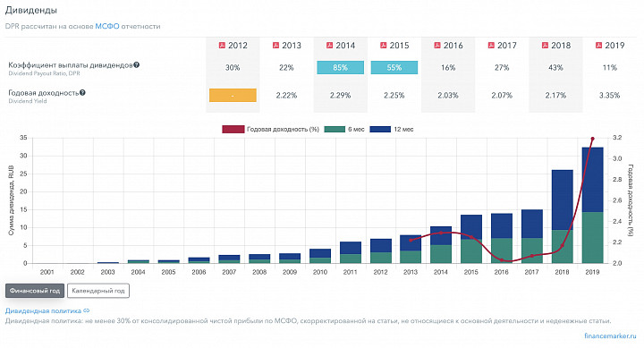Click the link icon after Дивидендная политика
The image size is (644, 348).
(x=86, y=310)
